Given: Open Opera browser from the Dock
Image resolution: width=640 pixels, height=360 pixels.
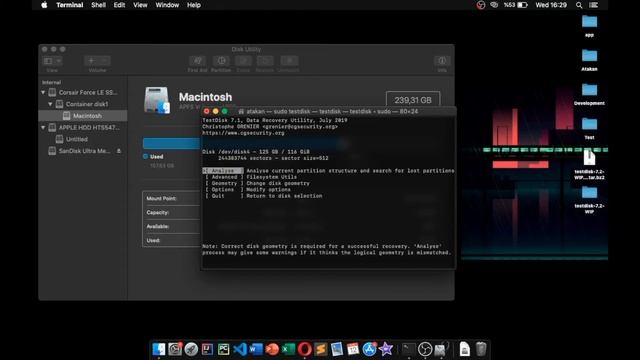Looking at the screenshot, I should (304, 349).
